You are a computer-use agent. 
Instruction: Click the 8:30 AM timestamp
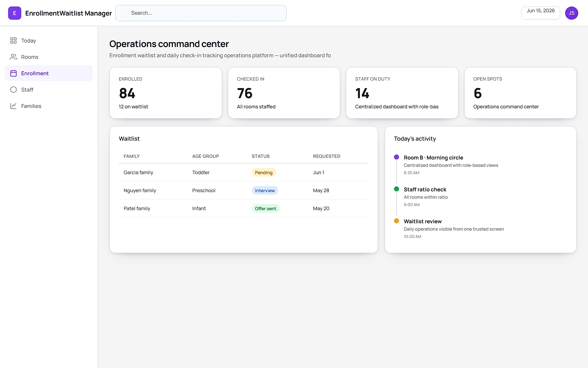[x=411, y=173]
